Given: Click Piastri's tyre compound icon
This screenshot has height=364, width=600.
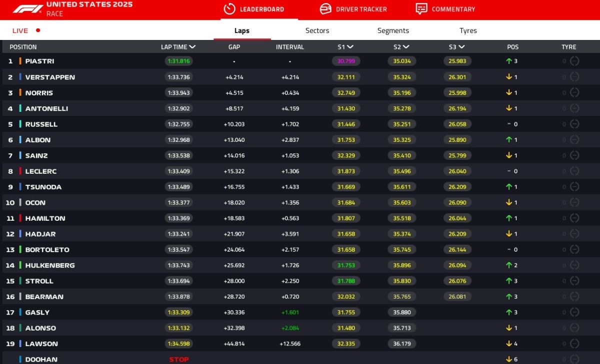Looking at the screenshot, I should pos(574,61).
